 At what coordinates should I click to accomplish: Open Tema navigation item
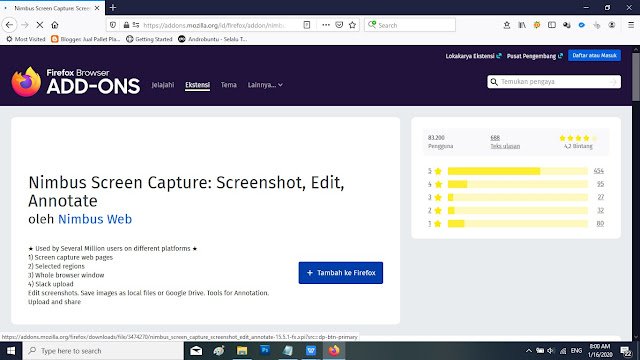(229, 85)
